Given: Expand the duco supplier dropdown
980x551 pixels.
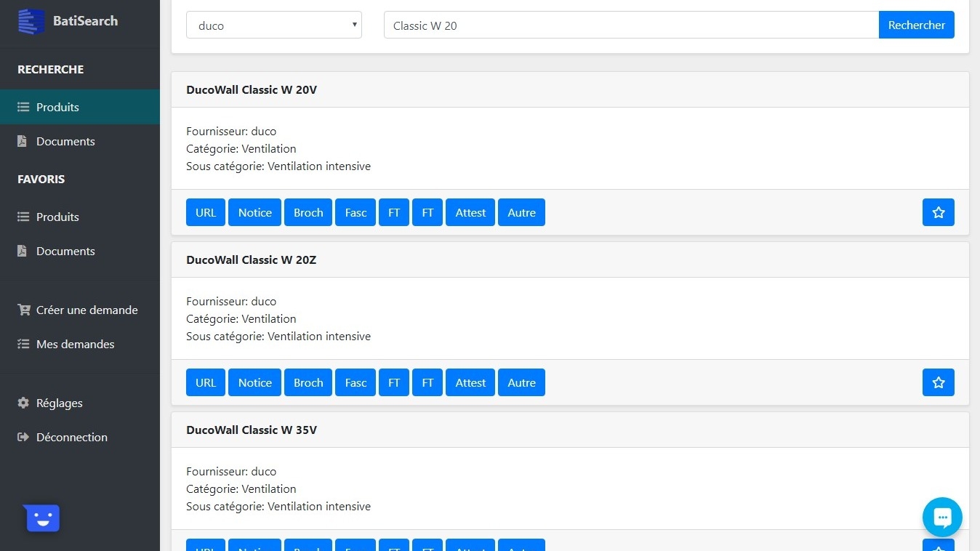Looking at the screenshot, I should tap(273, 25).
